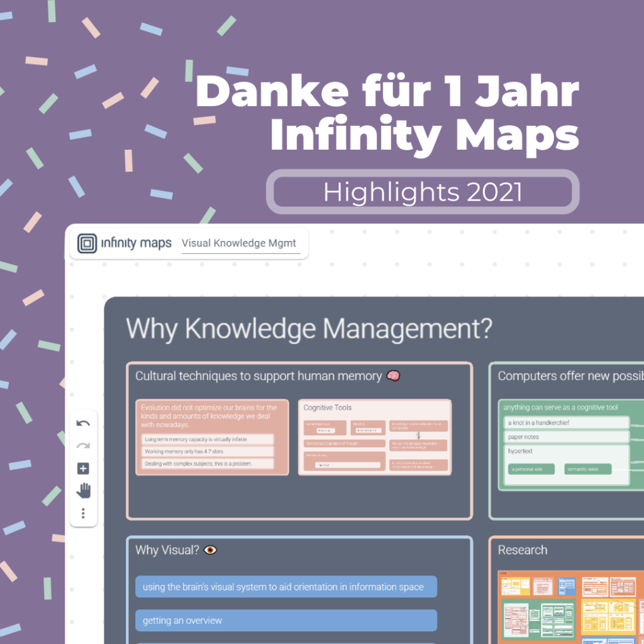This screenshot has height=644, width=644.
Task: Click the Redo icon in the toolbar
Action: pyautogui.click(x=82, y=445)
